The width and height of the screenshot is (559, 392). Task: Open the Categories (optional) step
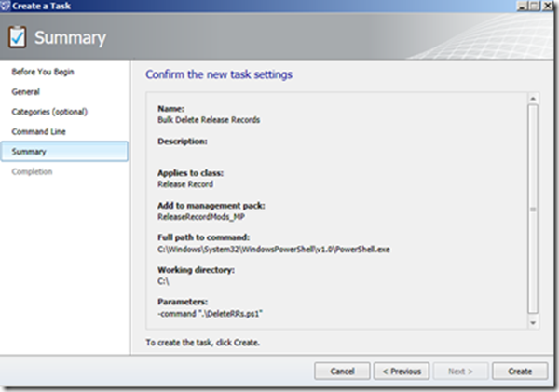pos(49,112)
